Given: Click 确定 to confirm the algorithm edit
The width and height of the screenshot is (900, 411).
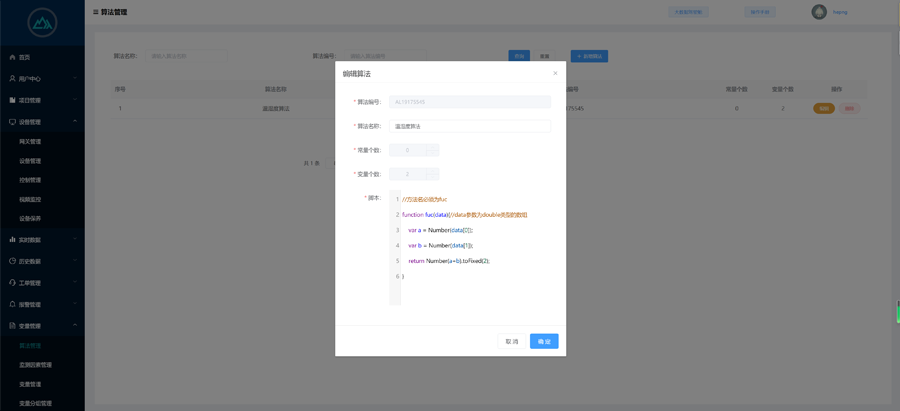Looking at the screenshot, I should pyautogui.click(x=544, y=341).
